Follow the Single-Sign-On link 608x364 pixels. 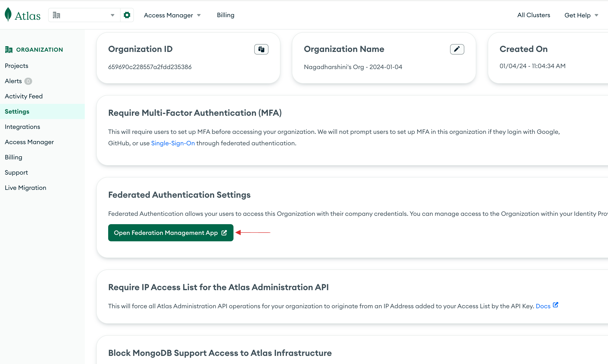[173, 143]
